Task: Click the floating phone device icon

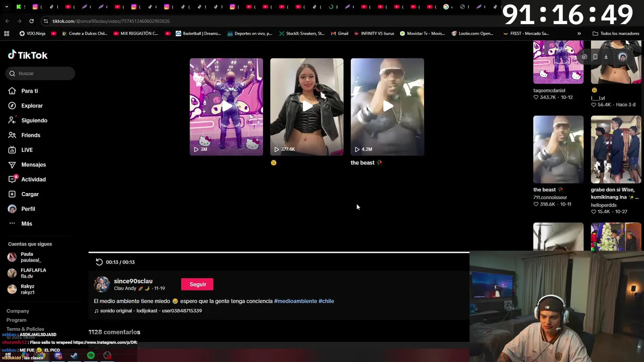Action: 595,57
